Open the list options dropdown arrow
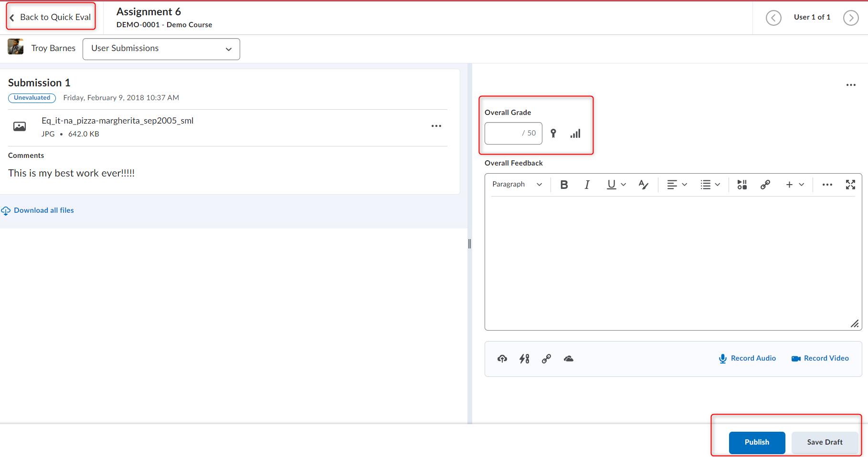The image size is (868, 457). click(x=717, y=185)
